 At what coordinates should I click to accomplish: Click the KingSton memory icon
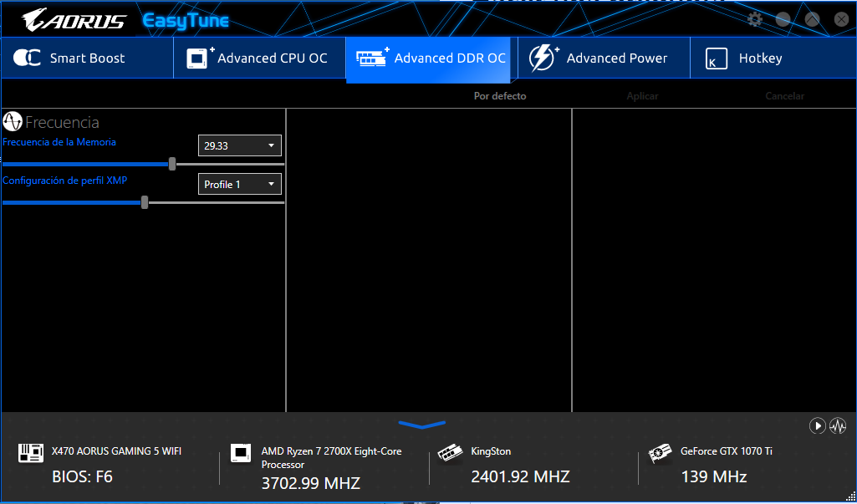(x=451, y=454)
